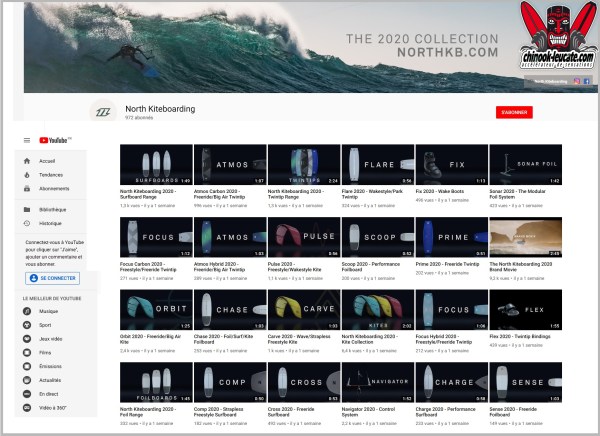The height and width of the screenshot is (436, 600).
Task: Open Historique clock icon in sidebar
Action: coord(27,224)
